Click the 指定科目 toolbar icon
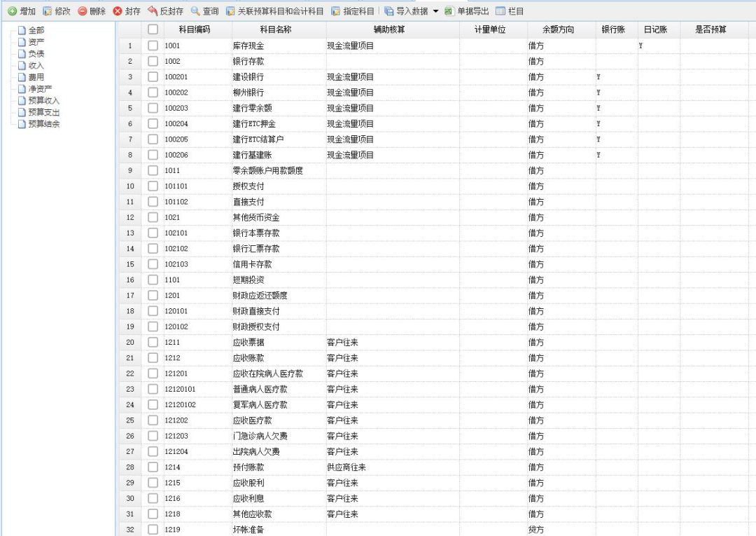The image size is (756, 536). coord(335,11)
